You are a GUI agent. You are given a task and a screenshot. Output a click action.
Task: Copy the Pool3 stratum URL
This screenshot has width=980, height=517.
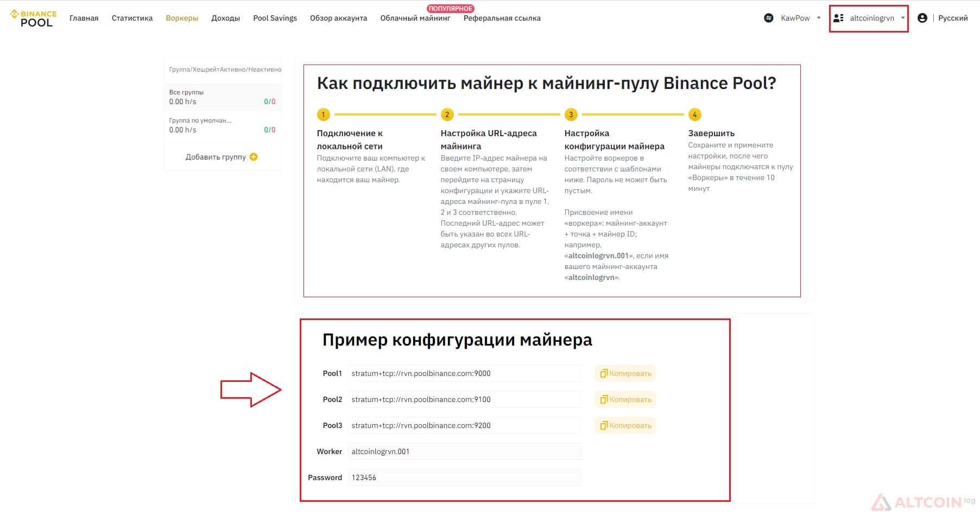625,425
